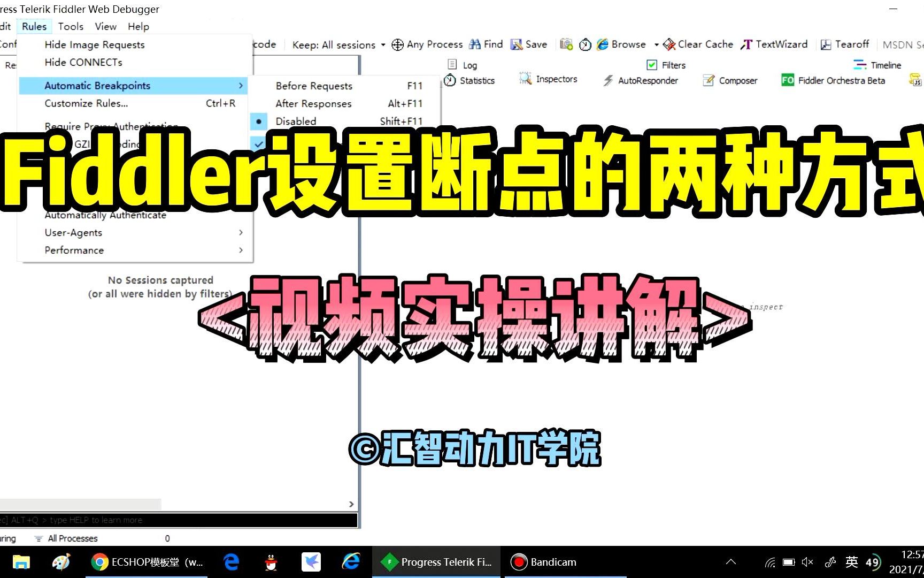Screen dimensions: 924x578
Task: Open Paint app from taskbar
Action: point(61,562)
